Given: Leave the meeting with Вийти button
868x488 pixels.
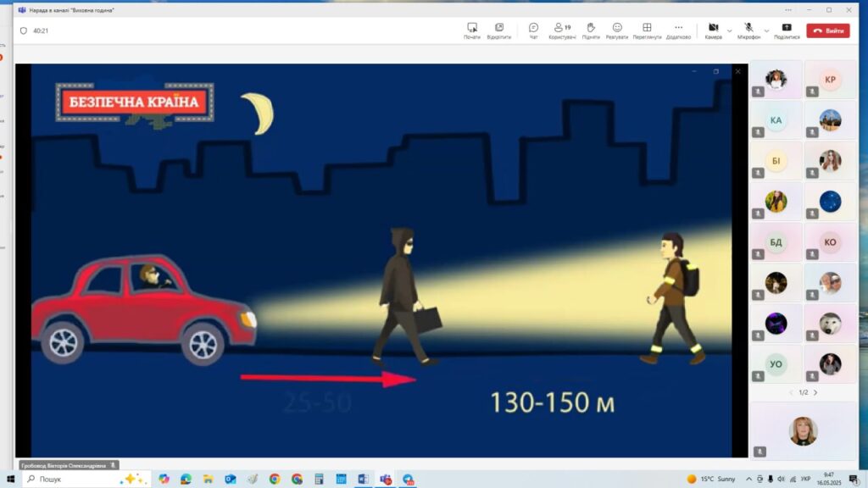Looking at the screenshot, I should (x=828, y=30).
